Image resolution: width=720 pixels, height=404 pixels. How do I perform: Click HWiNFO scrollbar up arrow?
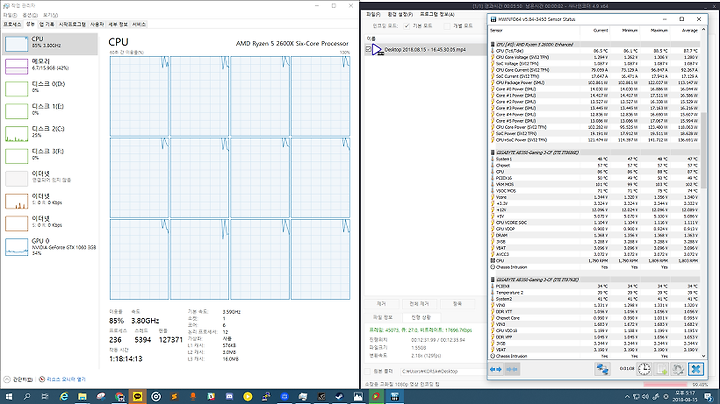(703, 30)
